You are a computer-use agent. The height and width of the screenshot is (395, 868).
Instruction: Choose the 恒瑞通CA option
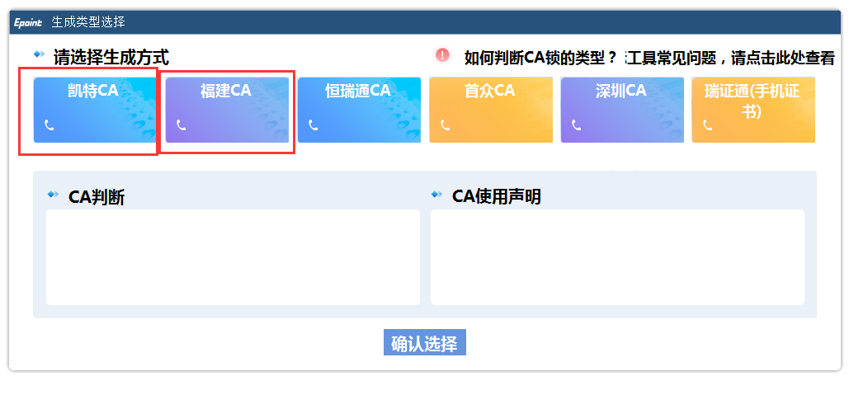tap(359, 110)
